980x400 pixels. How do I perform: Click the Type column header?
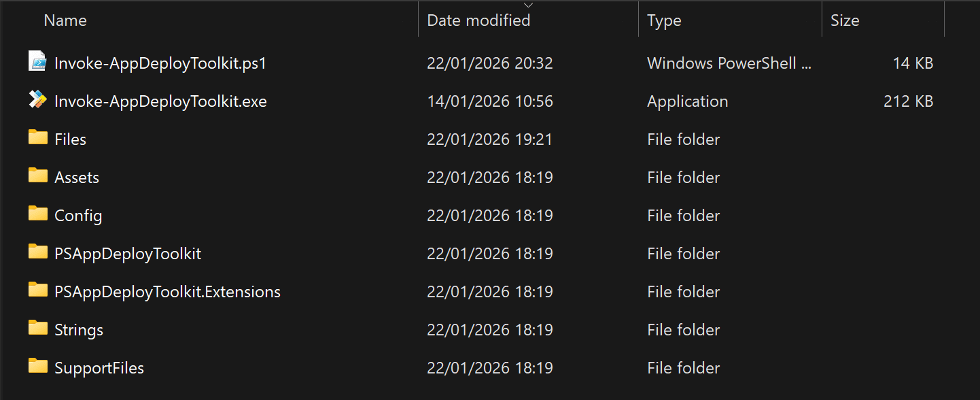click(x=664, y=20)
